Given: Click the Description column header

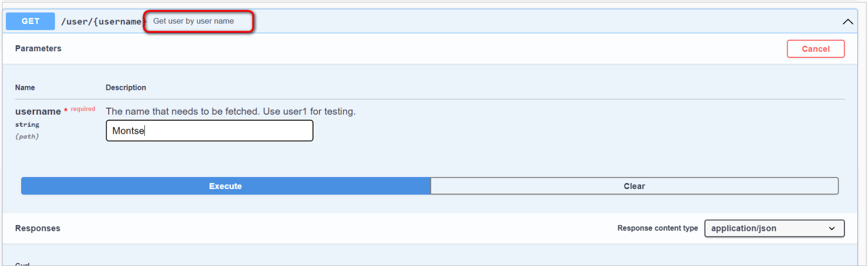Looking at the screenshot, I should click(126, 87).
